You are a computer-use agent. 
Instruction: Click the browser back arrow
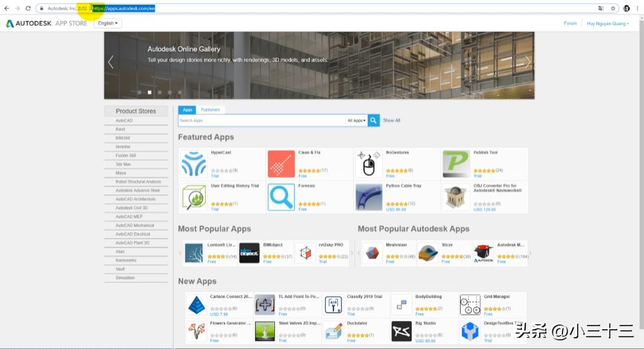click(x=7, y=8)
